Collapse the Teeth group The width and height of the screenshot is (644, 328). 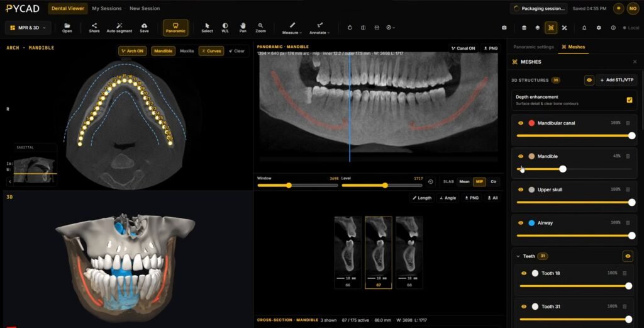pyautogui.click(x=518, y=256)
